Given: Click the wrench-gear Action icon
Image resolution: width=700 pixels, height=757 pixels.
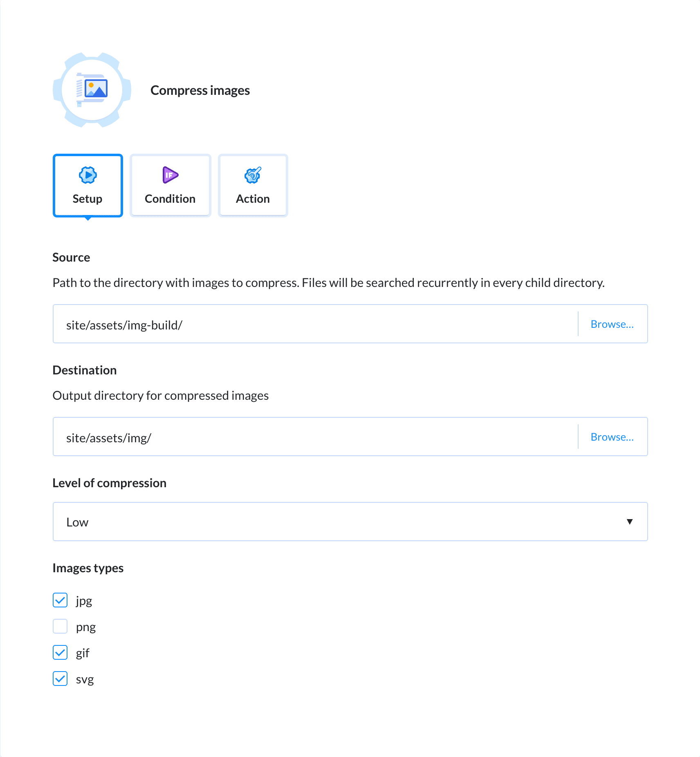Looking at the screenshot, I should [x=252, y=175].
